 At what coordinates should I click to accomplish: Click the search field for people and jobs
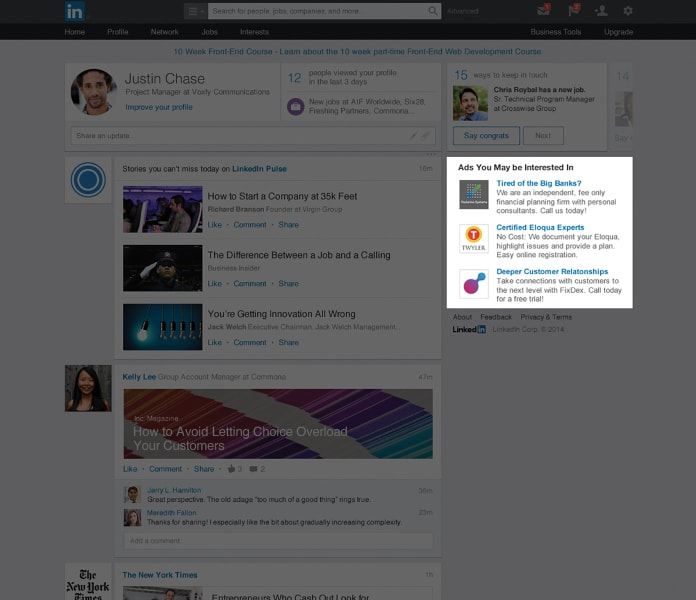[317, 11]
